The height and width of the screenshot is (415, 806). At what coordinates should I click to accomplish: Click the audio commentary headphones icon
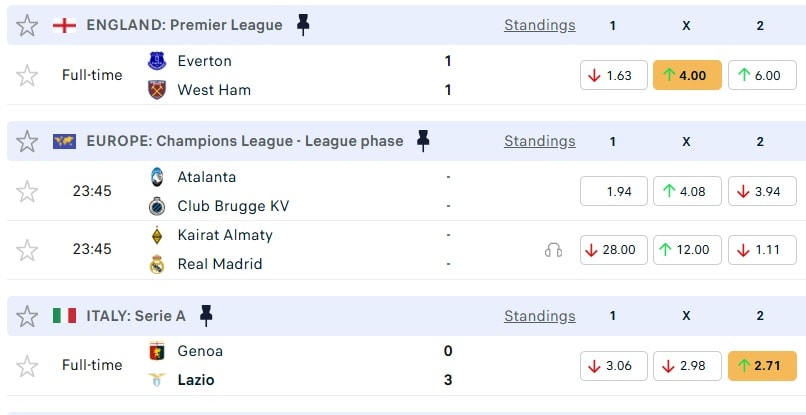coord(553,250)
